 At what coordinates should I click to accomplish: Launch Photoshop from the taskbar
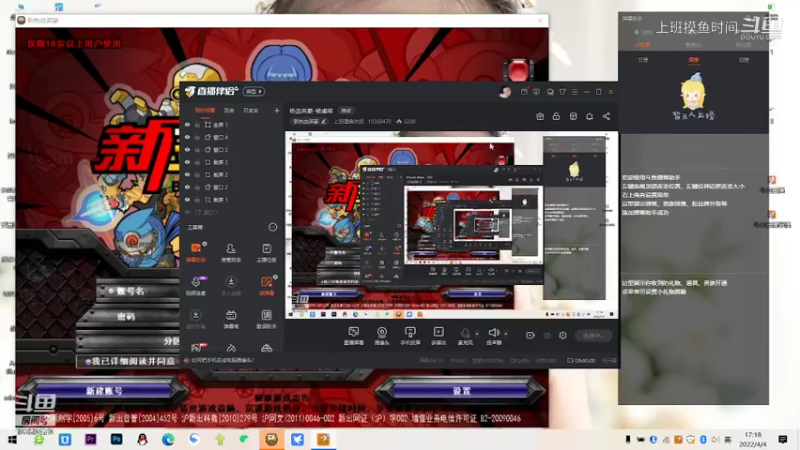pyautogui.click(x=116, y=439)
